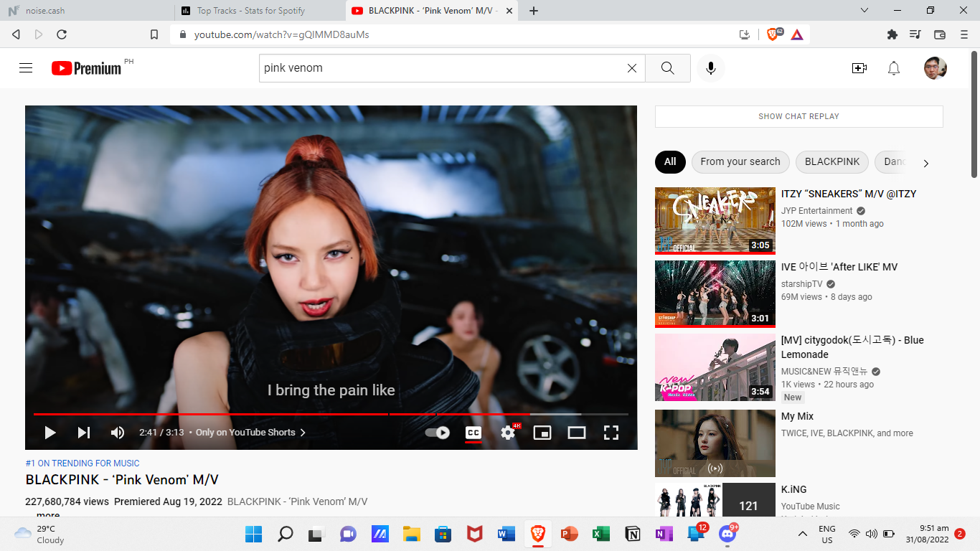Open the K.iNG playlist title
The image size is (980, 551).
coord(794,489)
